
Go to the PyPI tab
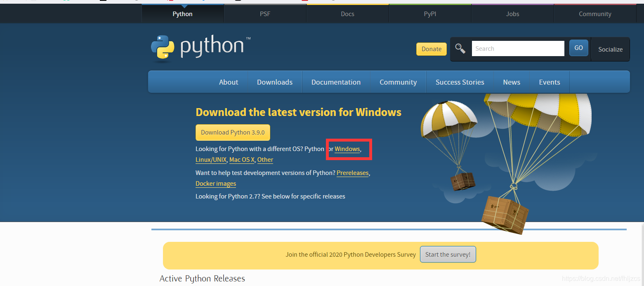tap(430, 14)
